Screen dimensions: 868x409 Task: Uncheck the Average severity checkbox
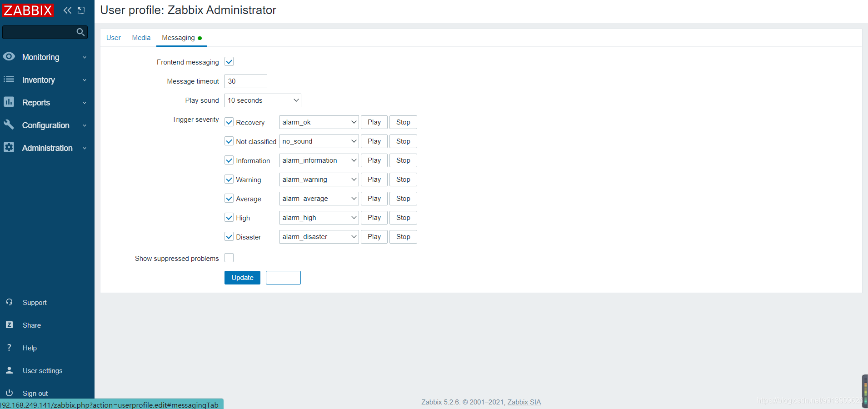click(x=229, y=199)
